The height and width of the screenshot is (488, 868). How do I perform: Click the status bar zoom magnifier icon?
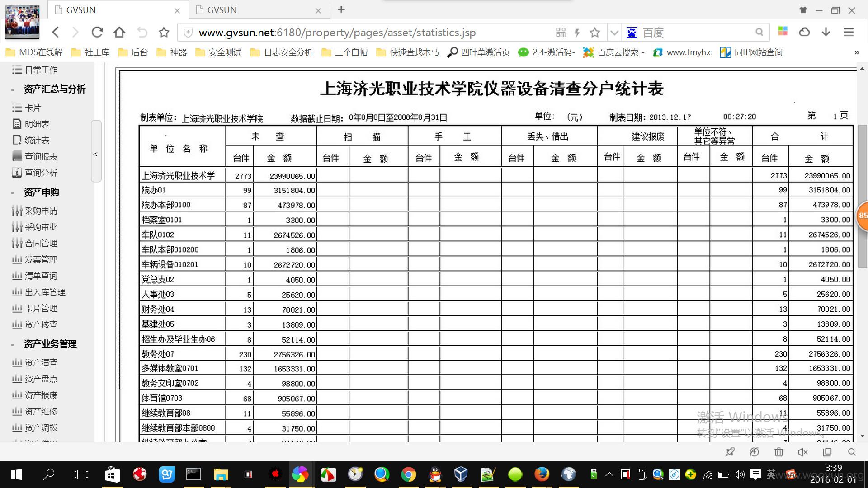pyautogui.click(x=852, y=452)
